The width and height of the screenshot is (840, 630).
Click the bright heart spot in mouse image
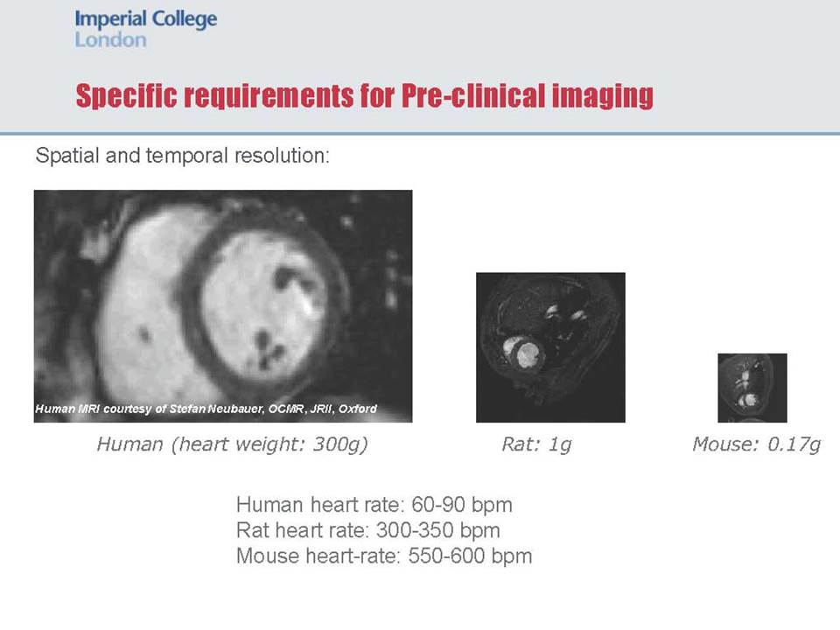tap(746, 399)
